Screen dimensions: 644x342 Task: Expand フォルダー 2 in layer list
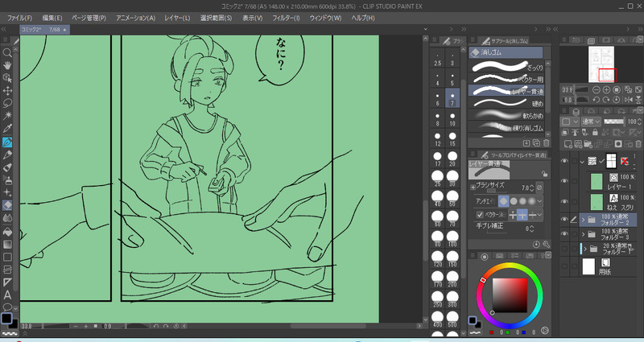point(583,220)
